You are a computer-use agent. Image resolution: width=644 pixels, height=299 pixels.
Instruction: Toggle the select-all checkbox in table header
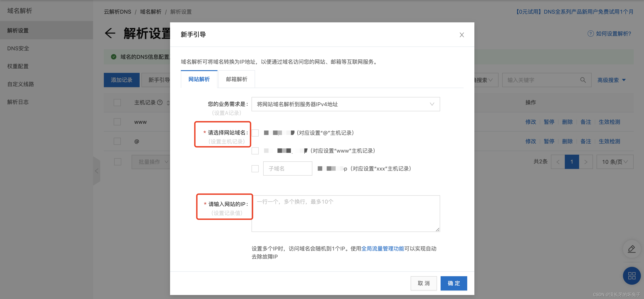pyautogui.click(x=117, y=103)
